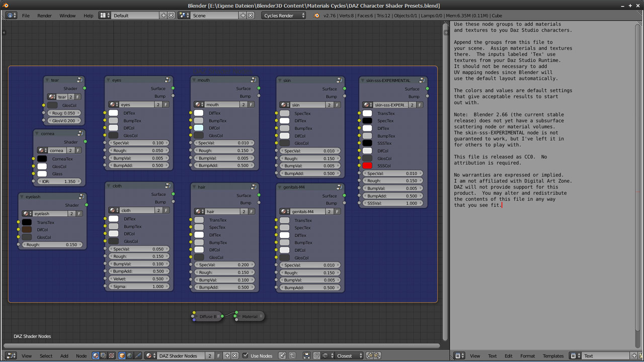
Task: Delete the Default screen layout
Action: click(x=171, y=16)
